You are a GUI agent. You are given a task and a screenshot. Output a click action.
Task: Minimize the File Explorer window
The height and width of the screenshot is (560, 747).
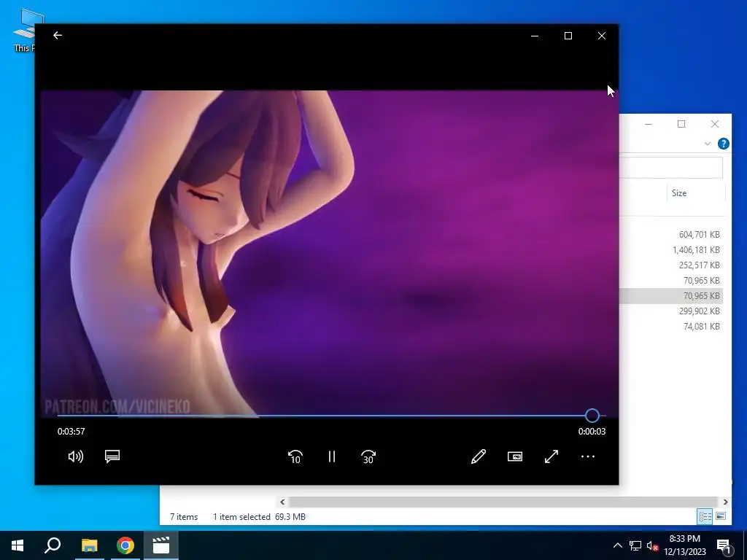coord(649,124)
